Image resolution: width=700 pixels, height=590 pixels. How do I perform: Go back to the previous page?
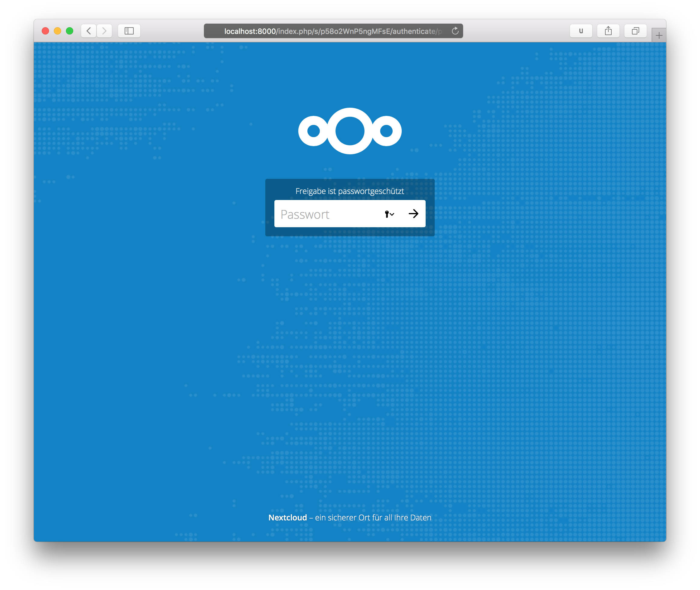89,31
